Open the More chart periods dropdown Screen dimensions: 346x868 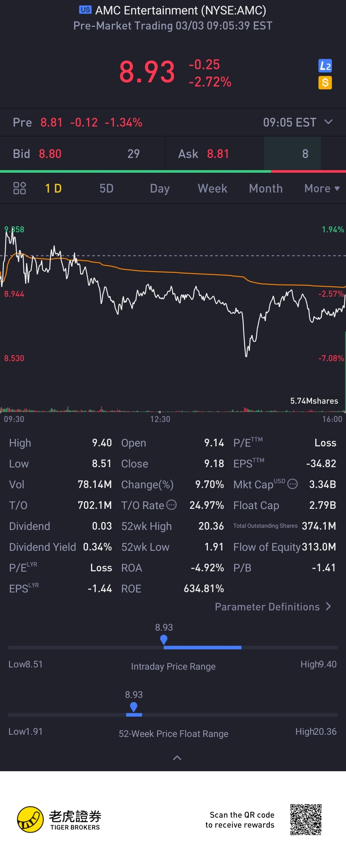click(x=322, y=188)
